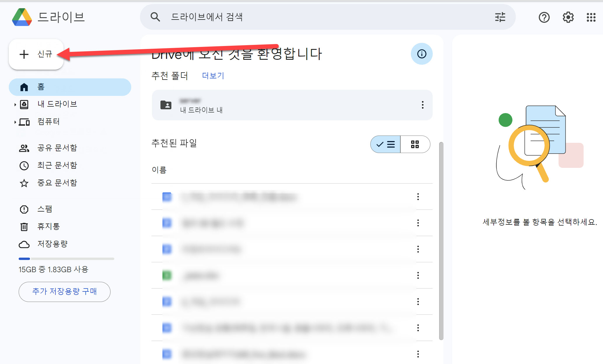
Task: Click the storage usage progress bar
Action: 66,259
